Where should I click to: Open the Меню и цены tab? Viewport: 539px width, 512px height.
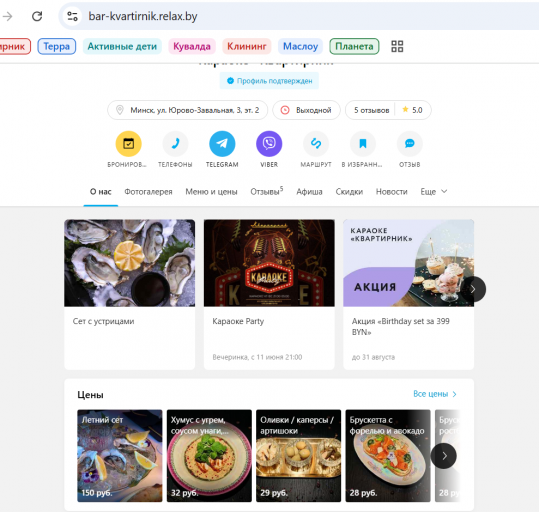point(211,192)
